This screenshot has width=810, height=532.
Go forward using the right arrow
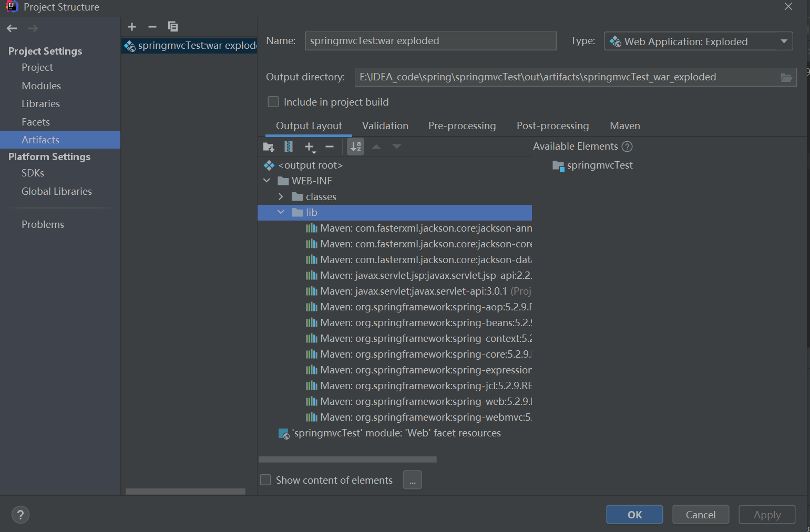coord(33,28)
